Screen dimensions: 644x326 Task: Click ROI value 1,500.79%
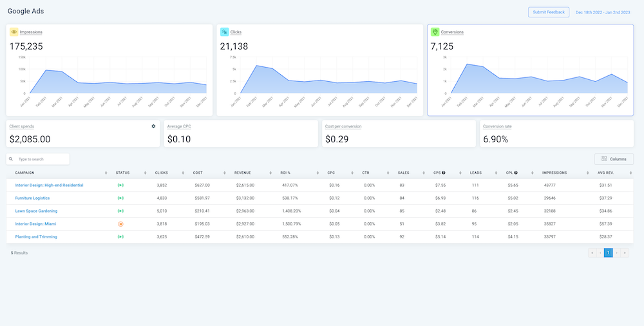(292, 224)
